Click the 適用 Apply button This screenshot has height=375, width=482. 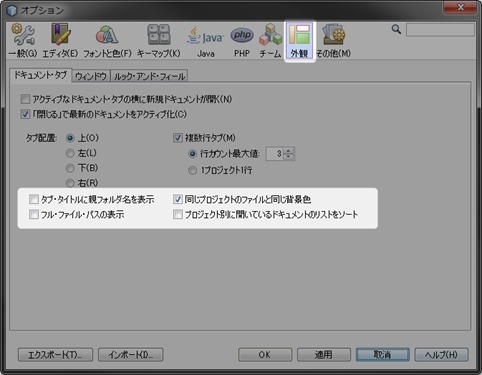tap(324, 355)
